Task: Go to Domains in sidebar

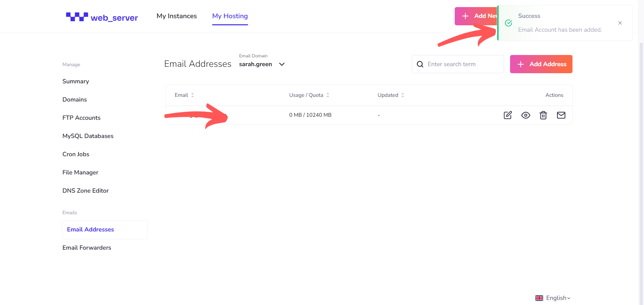Action: (x=75, y=100)
